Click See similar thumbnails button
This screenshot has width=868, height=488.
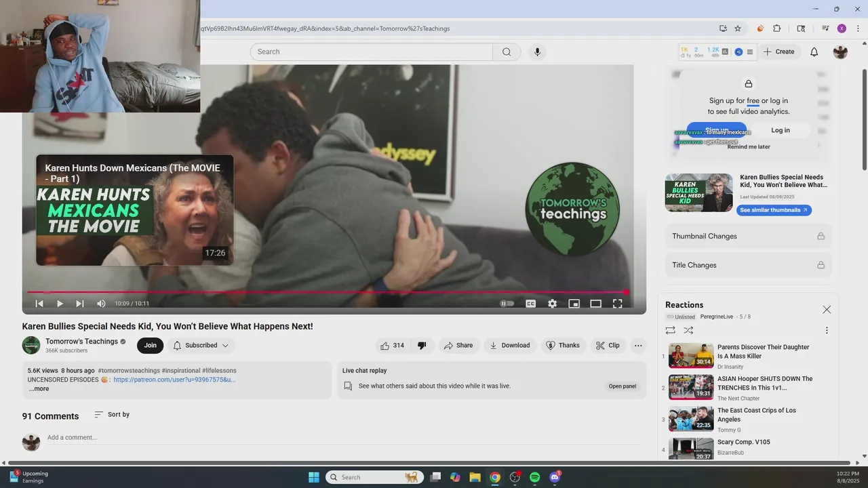774,210
